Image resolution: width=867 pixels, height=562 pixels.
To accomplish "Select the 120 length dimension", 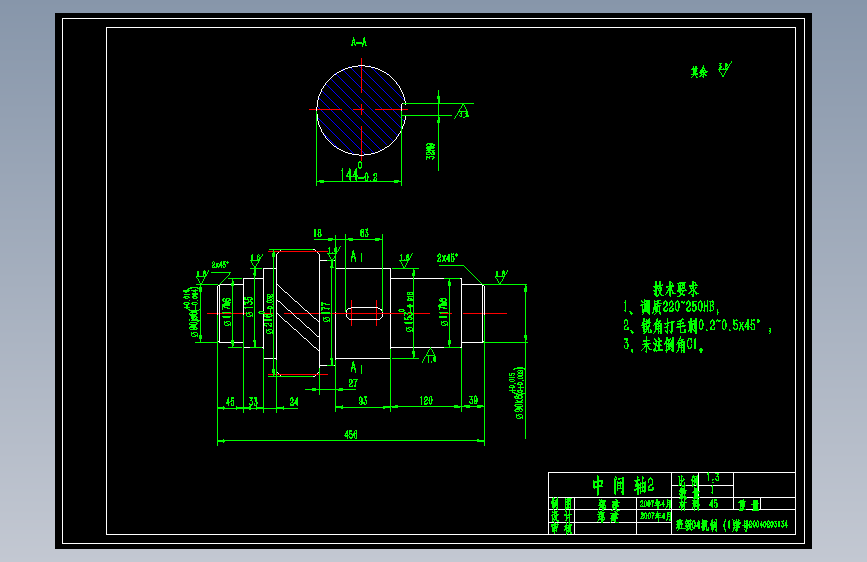I will click(426, 400).
